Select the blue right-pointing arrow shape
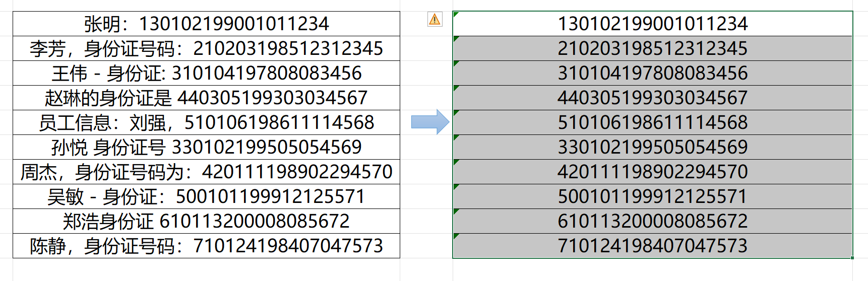868x281 pixels. pyautogui.click(x=429, y=122)
